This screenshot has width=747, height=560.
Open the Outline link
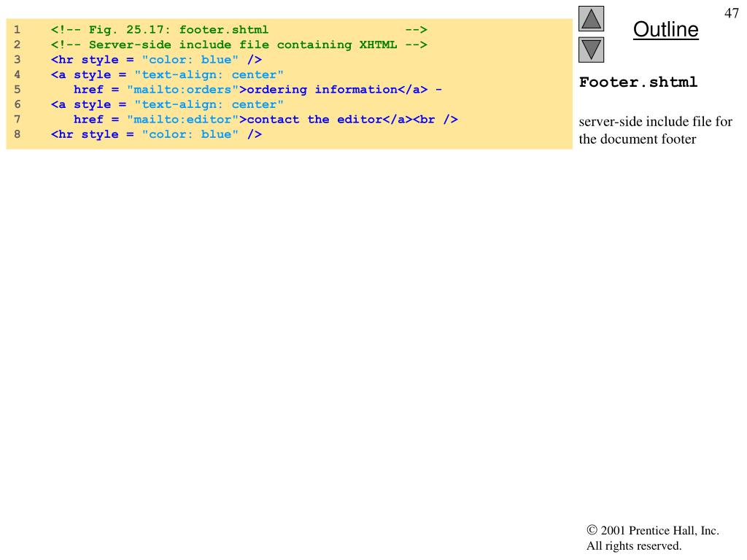[x=665, y=30]
